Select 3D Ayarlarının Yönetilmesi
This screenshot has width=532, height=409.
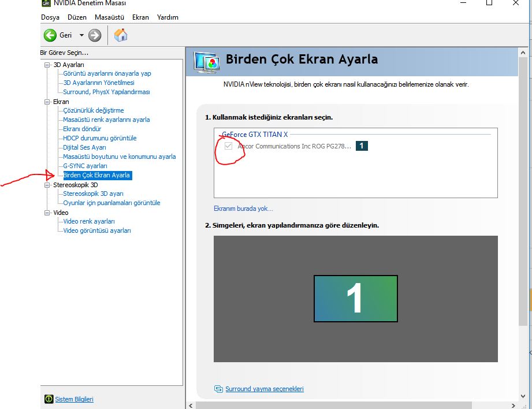pos(99,83)
